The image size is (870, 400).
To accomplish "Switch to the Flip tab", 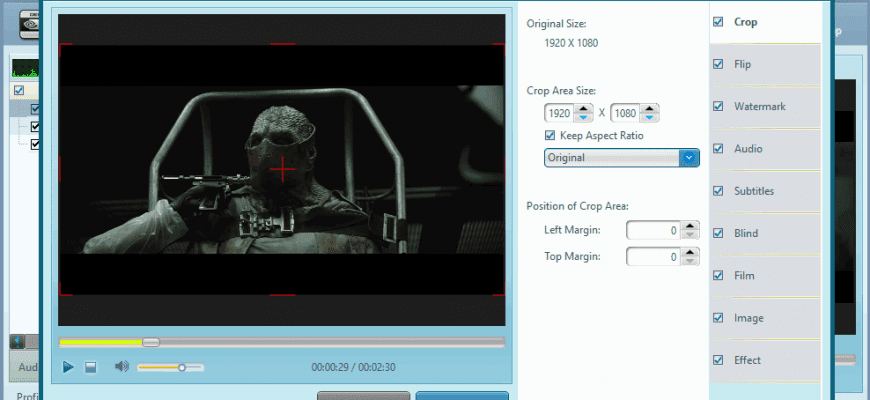I will click(x=765, y=64).
